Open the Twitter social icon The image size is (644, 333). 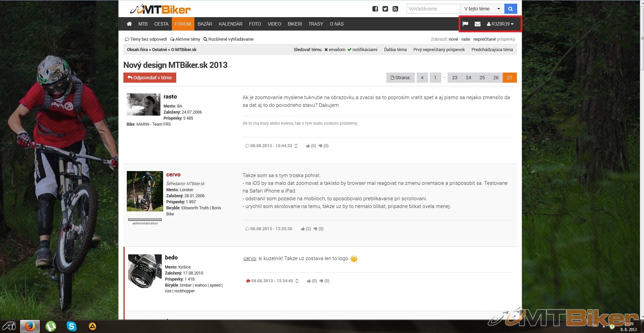[385, 9]
